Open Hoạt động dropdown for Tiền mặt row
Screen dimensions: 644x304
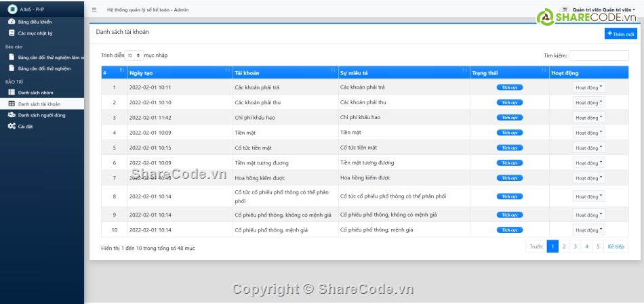(588, 133)
